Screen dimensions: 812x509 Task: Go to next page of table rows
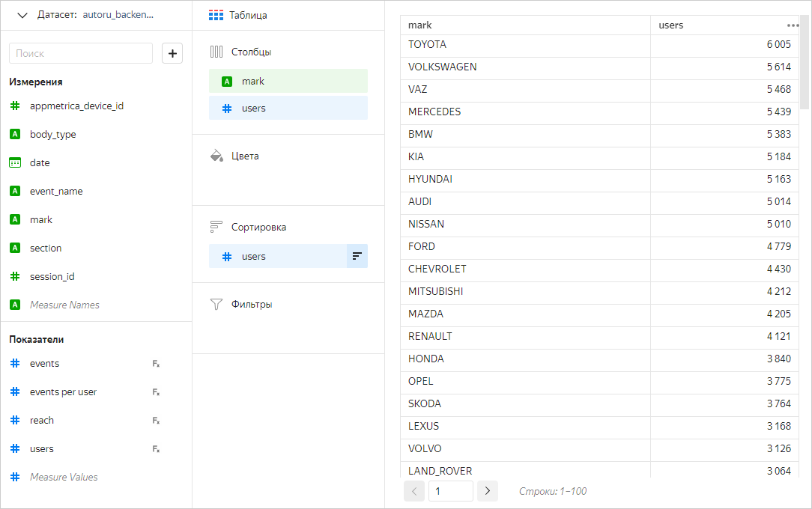coord(487,491)
